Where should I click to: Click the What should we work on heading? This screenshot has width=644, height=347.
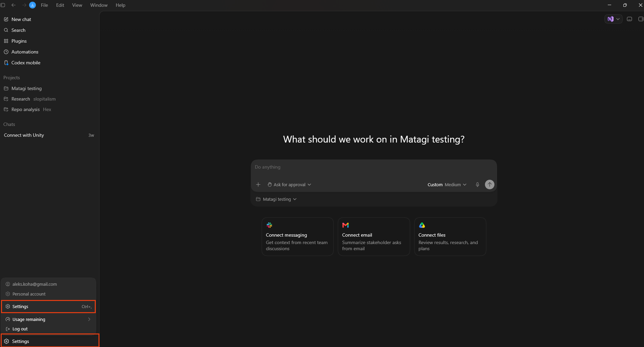tap(374, 139)
